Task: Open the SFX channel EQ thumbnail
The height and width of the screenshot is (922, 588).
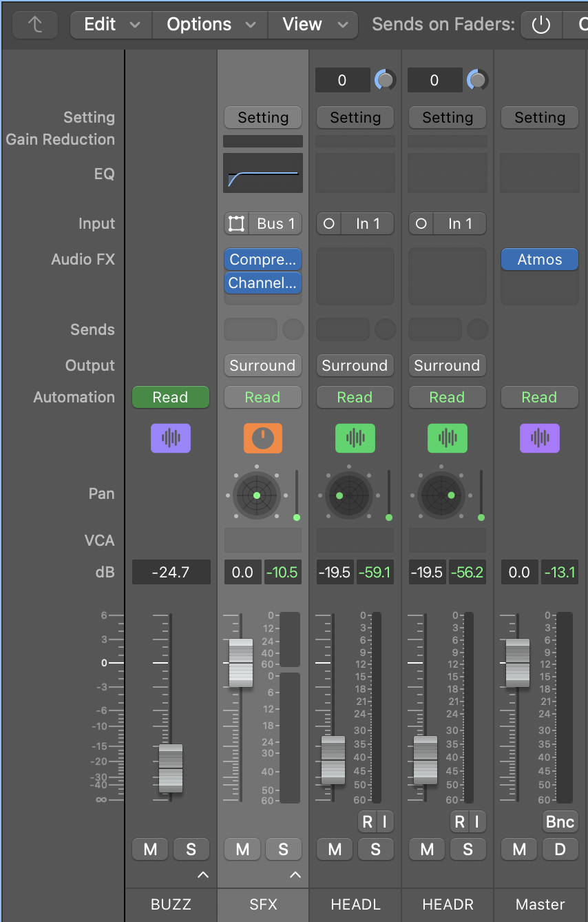Action: [x=263, y=173]
